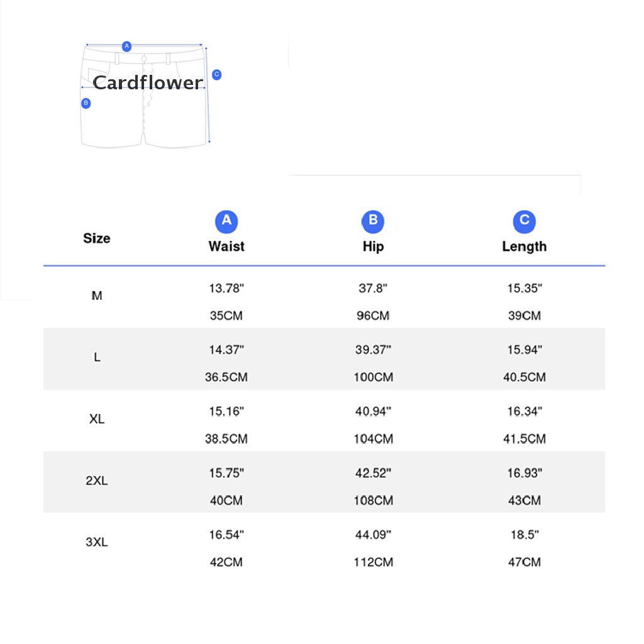The height and width of the screenshot is (644, 644).
Task: Click the Length column label
Action: 524,247
